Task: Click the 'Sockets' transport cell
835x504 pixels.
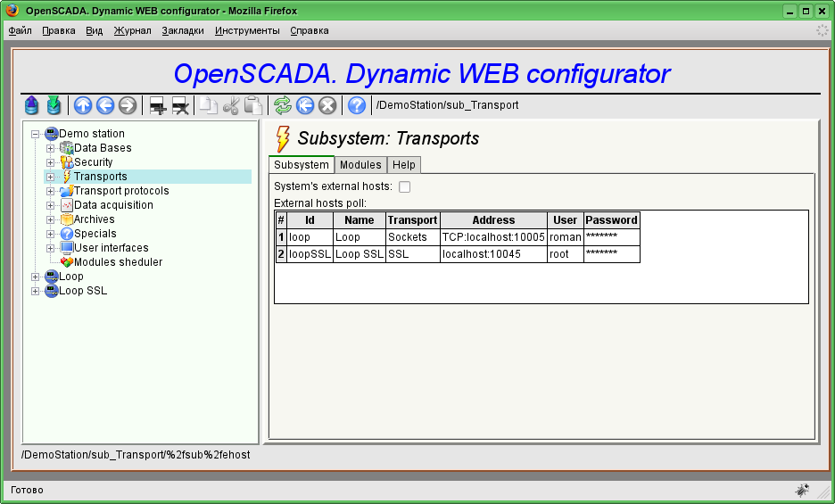Action: 413,237
